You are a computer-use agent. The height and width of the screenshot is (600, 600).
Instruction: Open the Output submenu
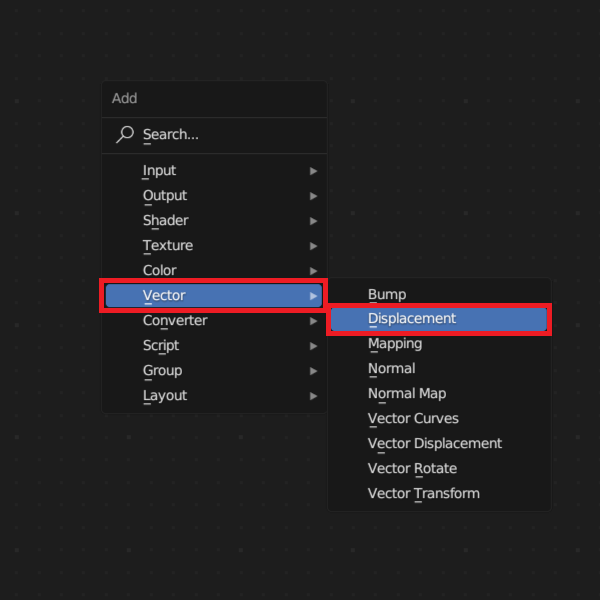(165, 196)
